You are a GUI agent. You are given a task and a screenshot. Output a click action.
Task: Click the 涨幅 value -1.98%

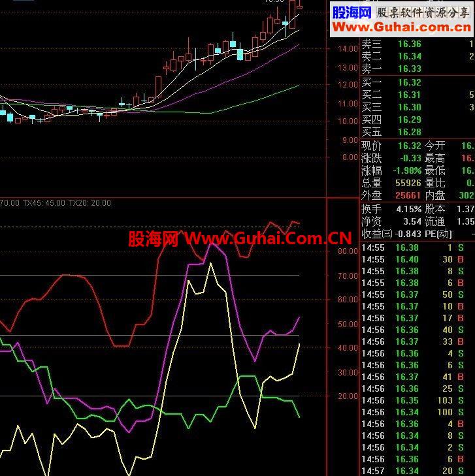(x=407, y=171)
